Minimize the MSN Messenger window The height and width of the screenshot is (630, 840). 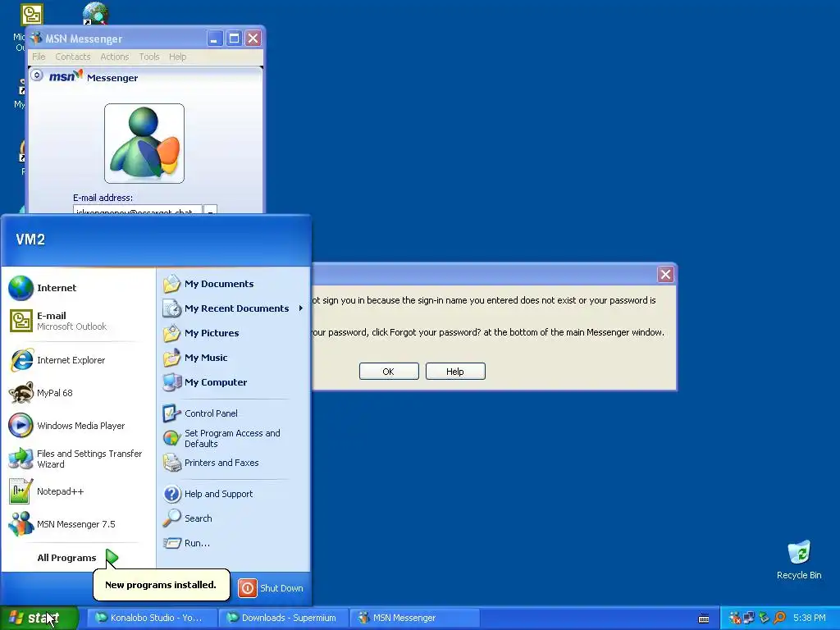215,39
